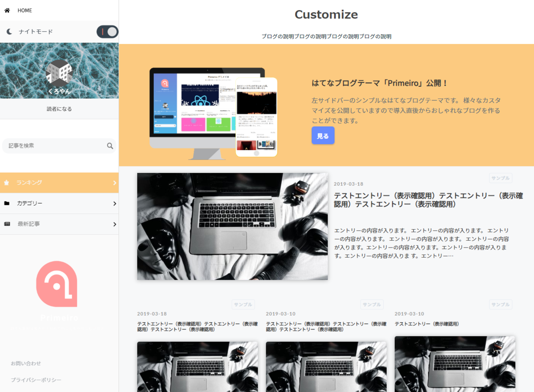
Task: Open the short テストエントリー（表示確認用） title in third card
Action: pyautogui.click(x=427, y=324)
